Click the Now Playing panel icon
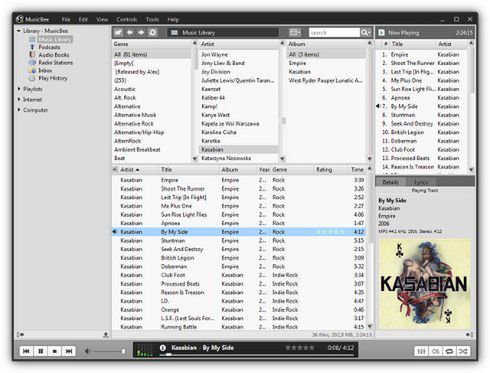The image size is (490, 373). point(381,33)
